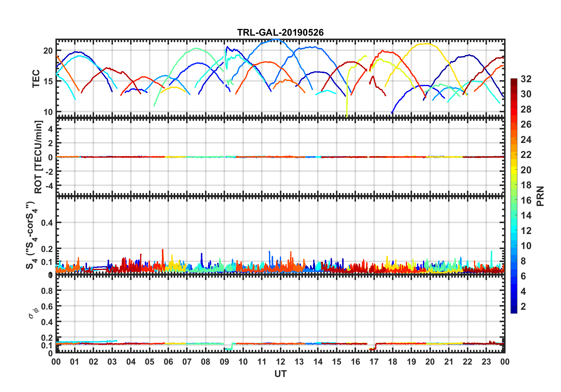This screenshot has width=561, height=392.
Task: Click colorbar tick label 30
Action: point(526,94)
